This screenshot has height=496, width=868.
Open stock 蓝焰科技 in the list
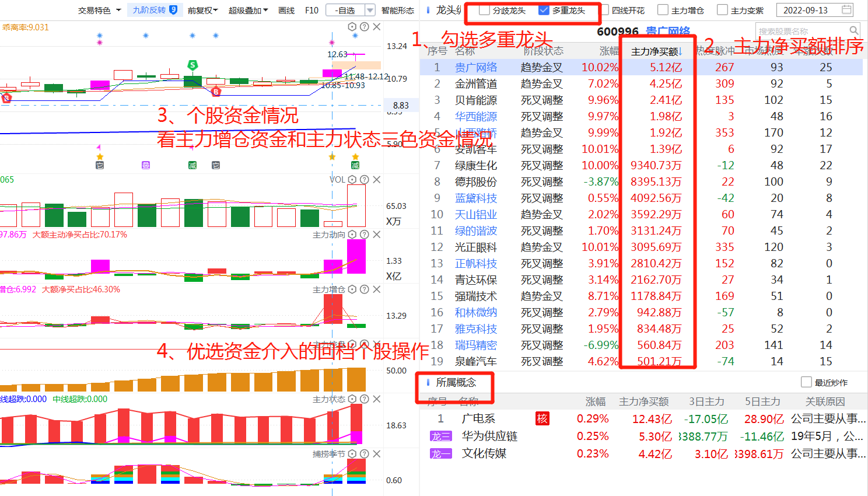pyautogui.click(x=476, y=198)
